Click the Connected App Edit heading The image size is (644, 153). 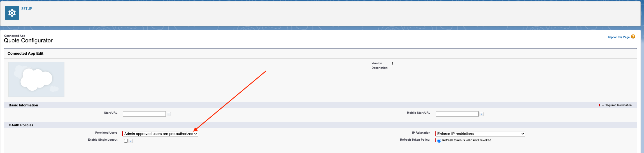coord(25,54)
